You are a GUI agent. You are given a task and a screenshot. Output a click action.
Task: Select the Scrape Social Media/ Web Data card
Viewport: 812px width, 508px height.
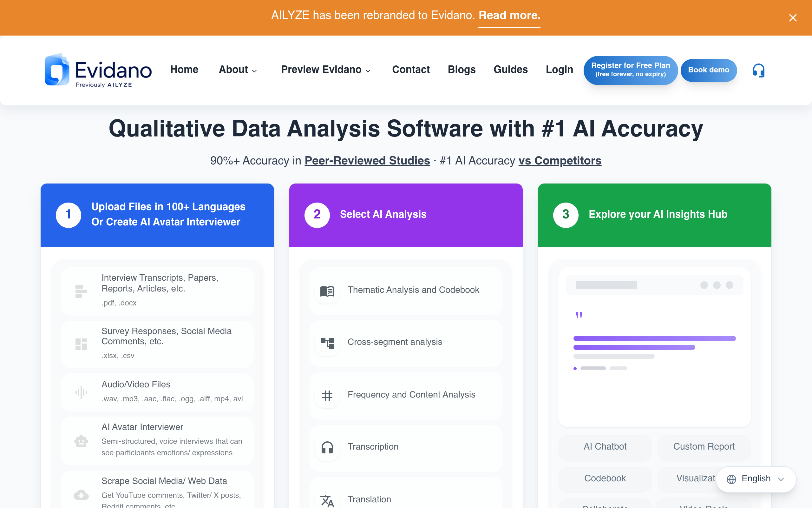tap(157, 490)
